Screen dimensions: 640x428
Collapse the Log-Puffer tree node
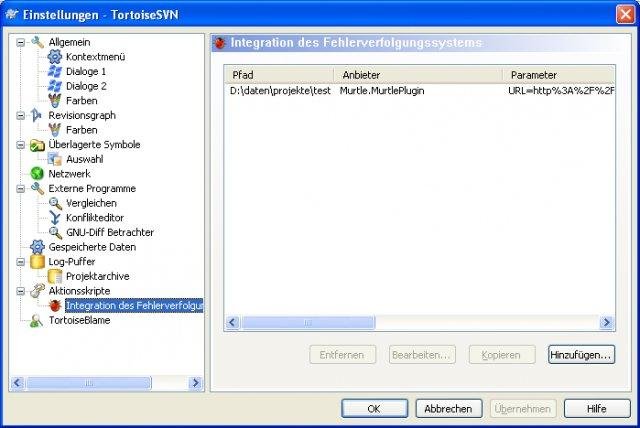pyautogui.click(x=20, y=262)
